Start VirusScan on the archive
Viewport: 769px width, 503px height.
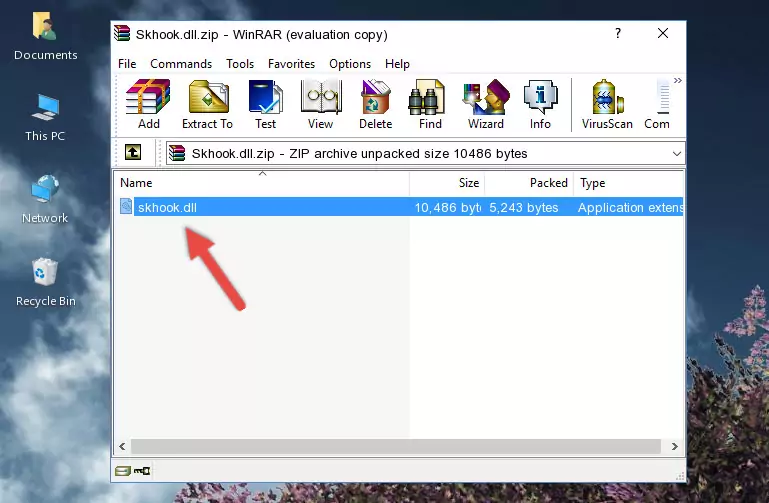click(607, 104)
